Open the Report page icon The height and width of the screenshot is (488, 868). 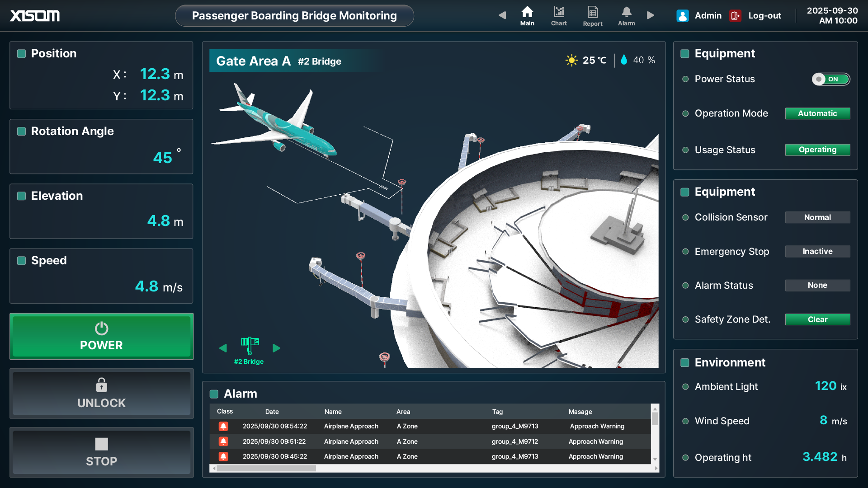tap(592, 12)
